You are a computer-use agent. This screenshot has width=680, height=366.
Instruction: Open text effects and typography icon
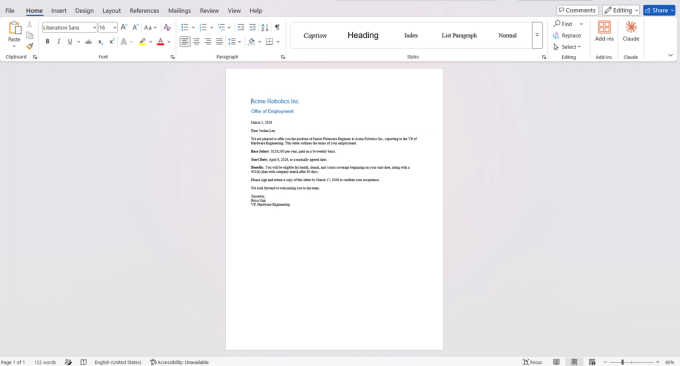(124, 42)
